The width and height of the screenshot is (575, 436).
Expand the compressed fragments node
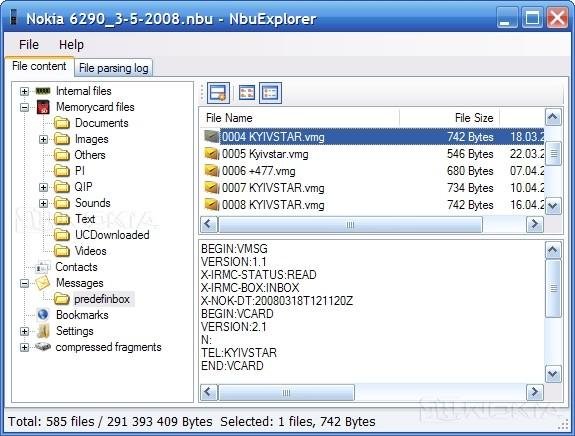24,347
